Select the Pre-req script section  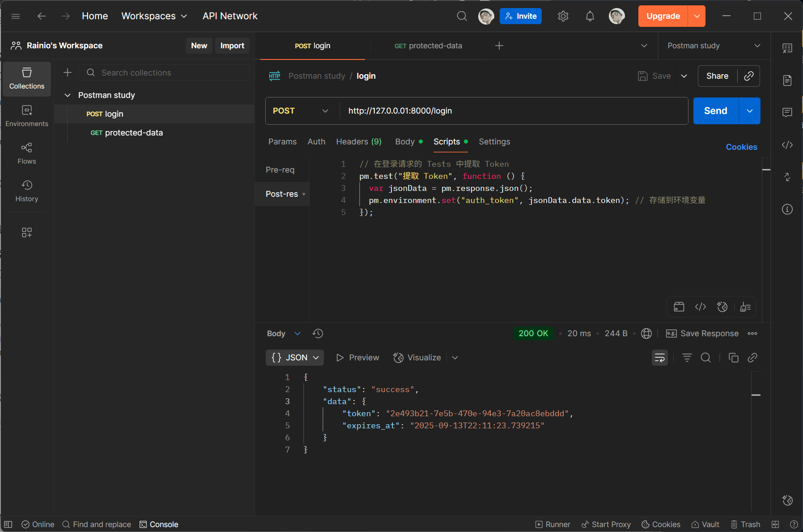point(280,170)
